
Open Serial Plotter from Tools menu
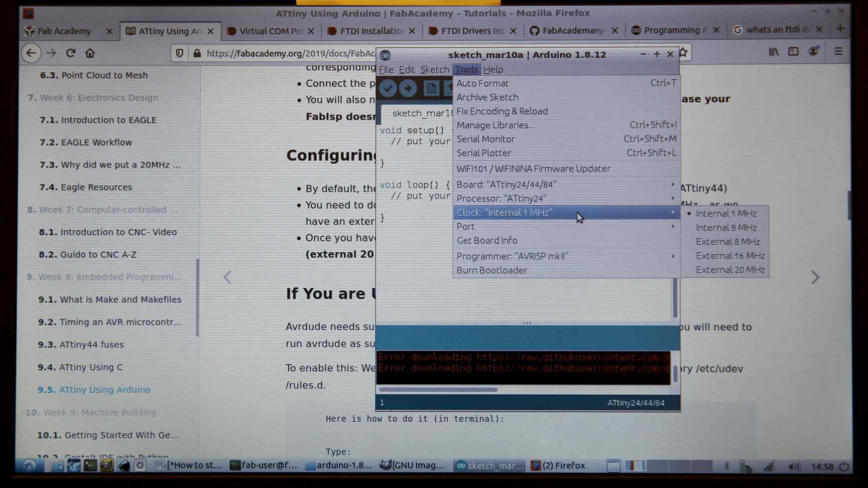coord(566,153)
